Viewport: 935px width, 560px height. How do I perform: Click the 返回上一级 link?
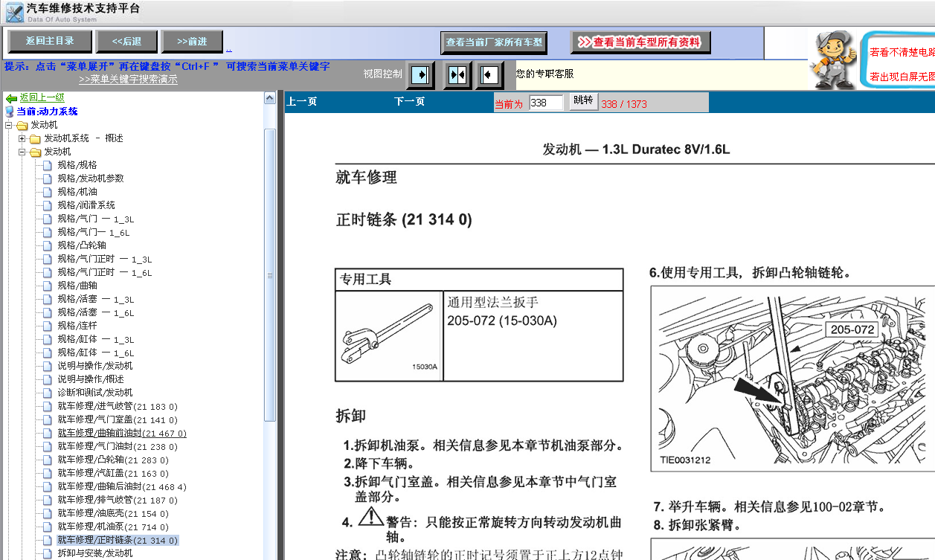coord(42,97)
